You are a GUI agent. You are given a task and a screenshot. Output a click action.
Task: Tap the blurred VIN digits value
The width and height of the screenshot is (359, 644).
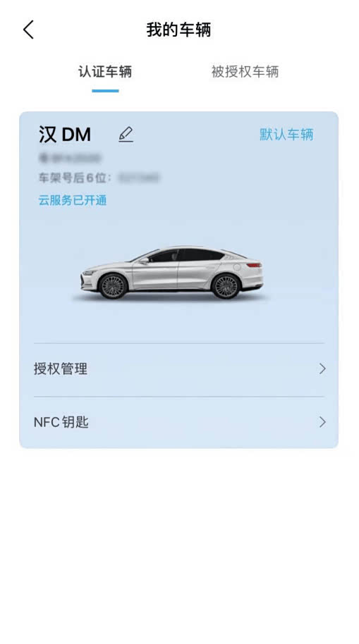coord(139,178)
